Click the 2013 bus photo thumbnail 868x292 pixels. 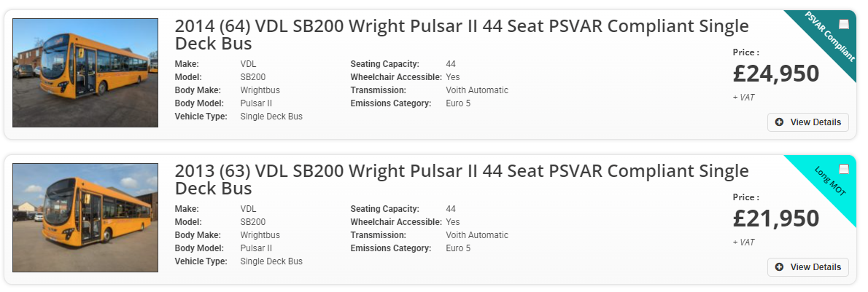click(85, 218)
